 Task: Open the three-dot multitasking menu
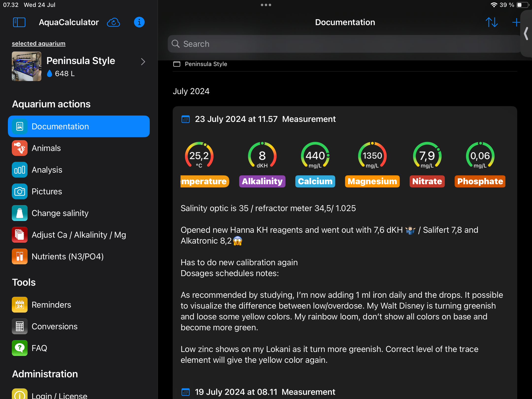coord(266,5)
